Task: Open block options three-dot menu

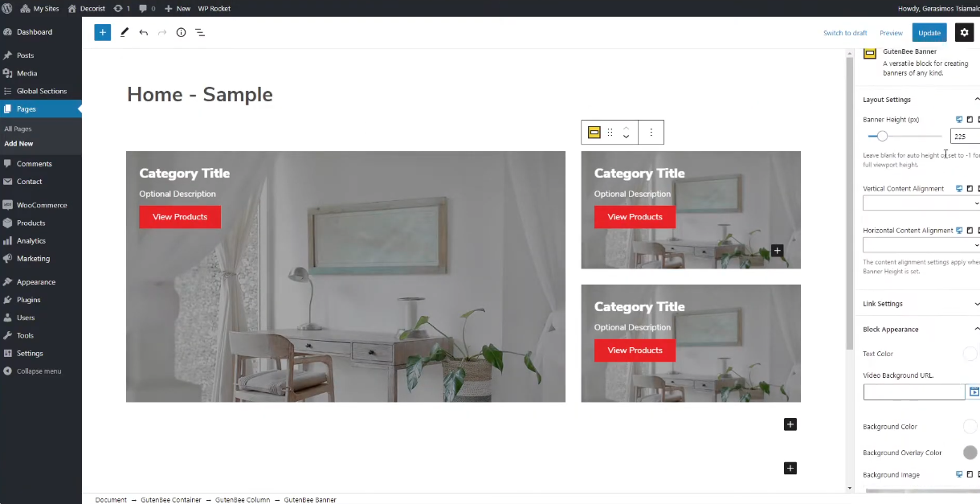Action: [x=651, y=133]
